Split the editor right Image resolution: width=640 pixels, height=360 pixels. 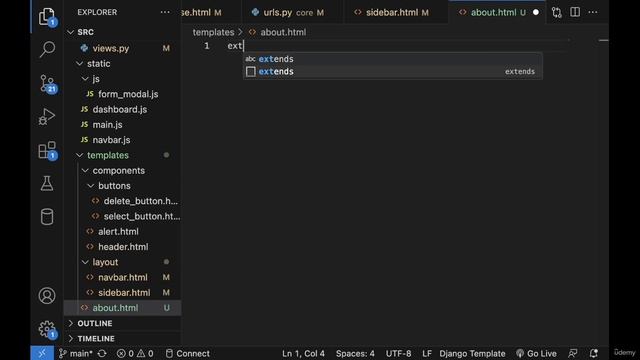click(575, 12)
